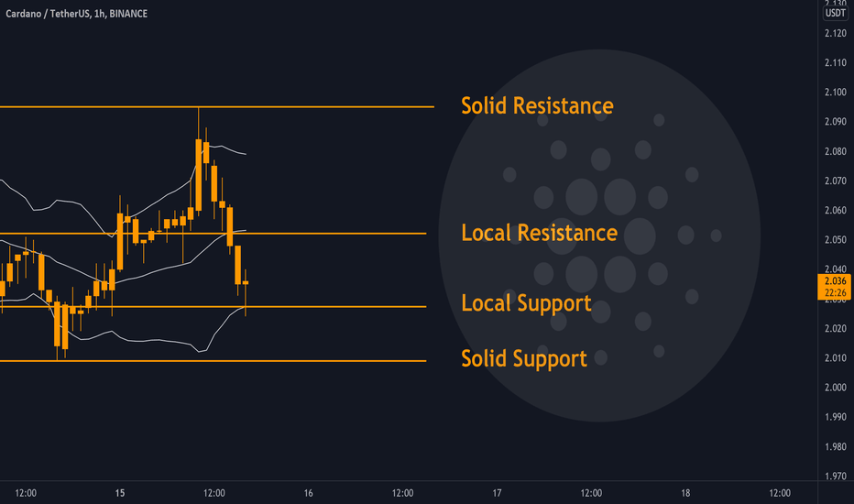Image resolution: width=854 pixels, height=504 pixels.
Task: Select the Local Support text label
Action: 526,303
